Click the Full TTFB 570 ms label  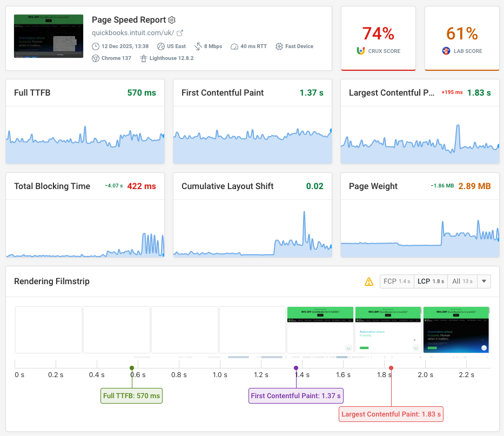tap(131, 395)
